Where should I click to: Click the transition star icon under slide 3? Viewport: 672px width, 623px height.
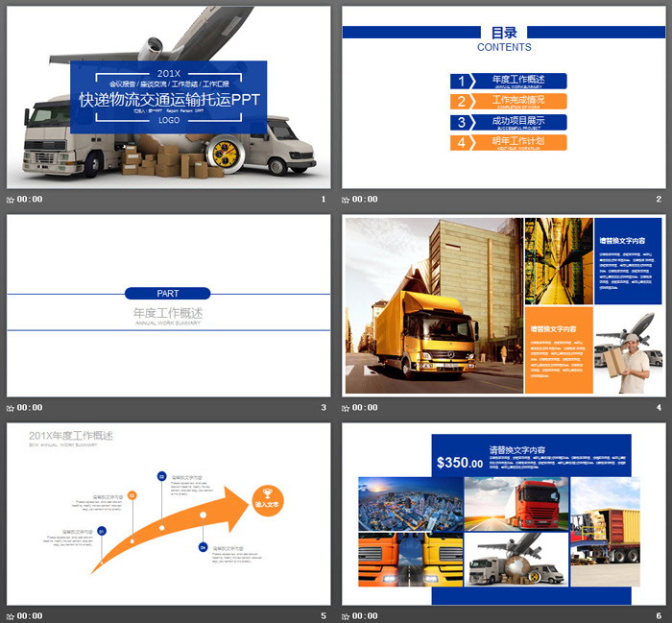click(x=11, y=408)
